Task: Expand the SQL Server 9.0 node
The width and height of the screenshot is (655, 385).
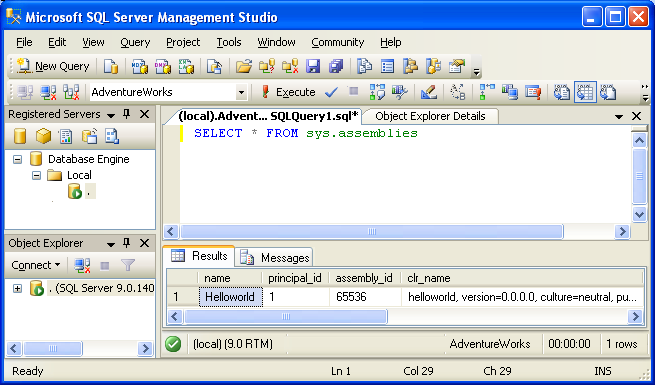Action: click(x=17, y=289)
